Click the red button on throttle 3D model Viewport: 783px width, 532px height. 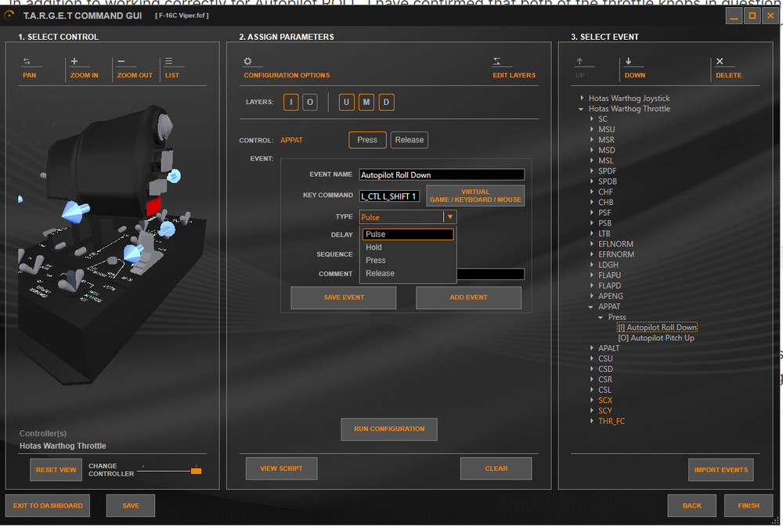pos(153,207)
